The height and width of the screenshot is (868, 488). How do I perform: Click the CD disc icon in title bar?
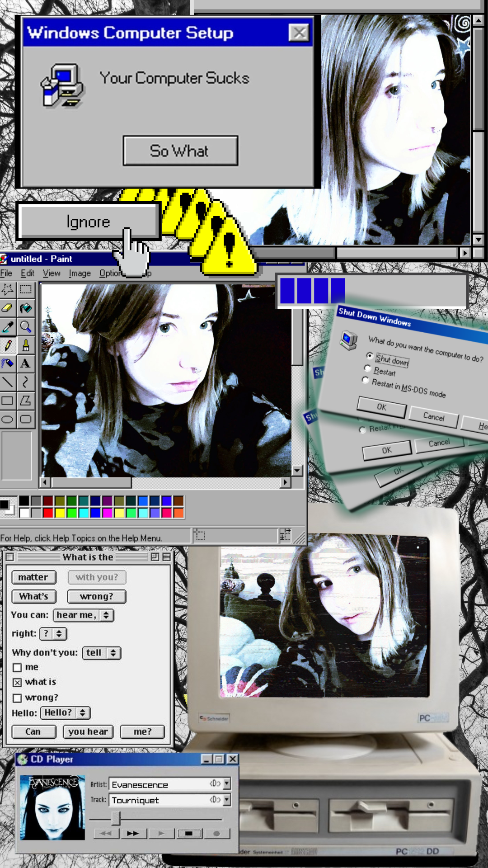click(23, 759)
